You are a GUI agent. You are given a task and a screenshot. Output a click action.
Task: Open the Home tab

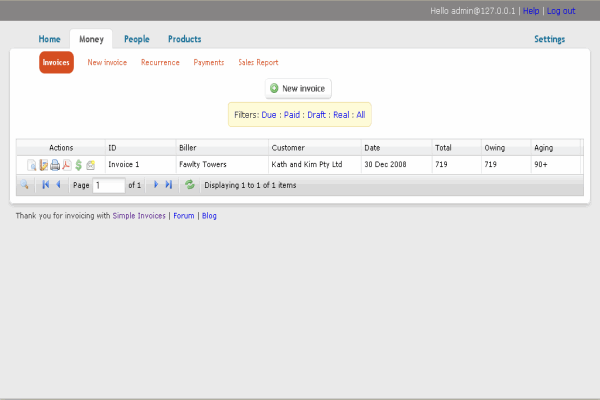49,39
